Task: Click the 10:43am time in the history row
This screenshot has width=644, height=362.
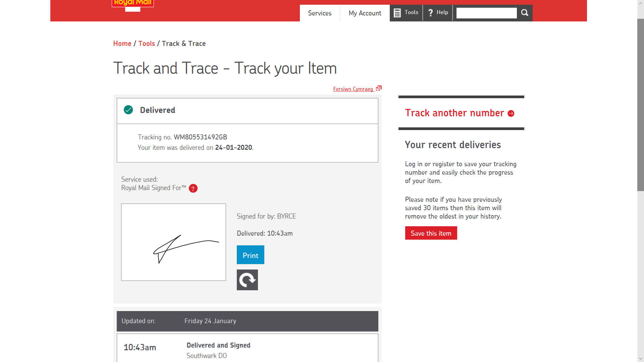Action: coord(140,347)
